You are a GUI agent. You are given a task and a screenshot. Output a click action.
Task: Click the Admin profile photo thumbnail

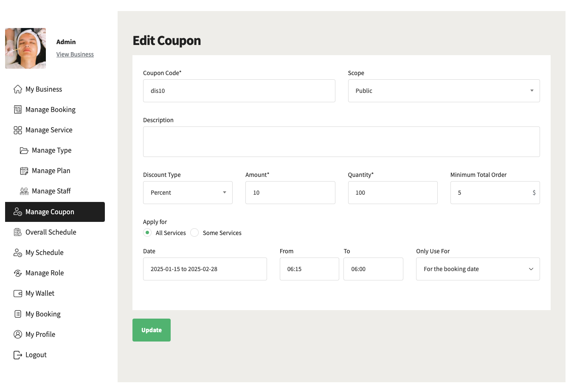pos(25,48)
